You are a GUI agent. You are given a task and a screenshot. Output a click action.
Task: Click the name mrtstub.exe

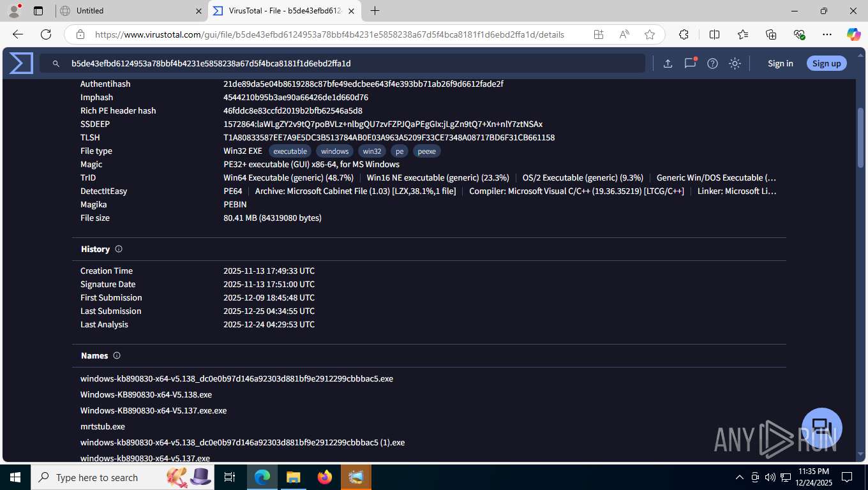point(103,426)
